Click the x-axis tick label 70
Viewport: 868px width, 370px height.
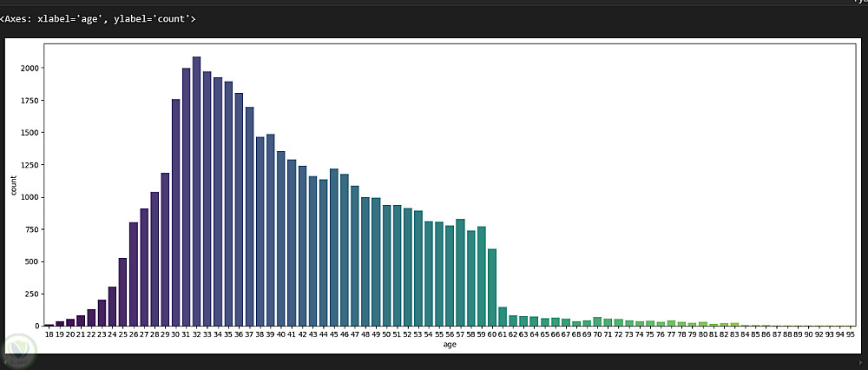tap(597, 334)
